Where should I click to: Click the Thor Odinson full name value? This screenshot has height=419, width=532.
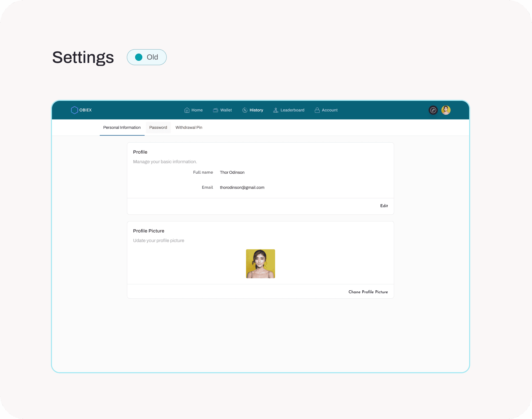tap(232, 173)
